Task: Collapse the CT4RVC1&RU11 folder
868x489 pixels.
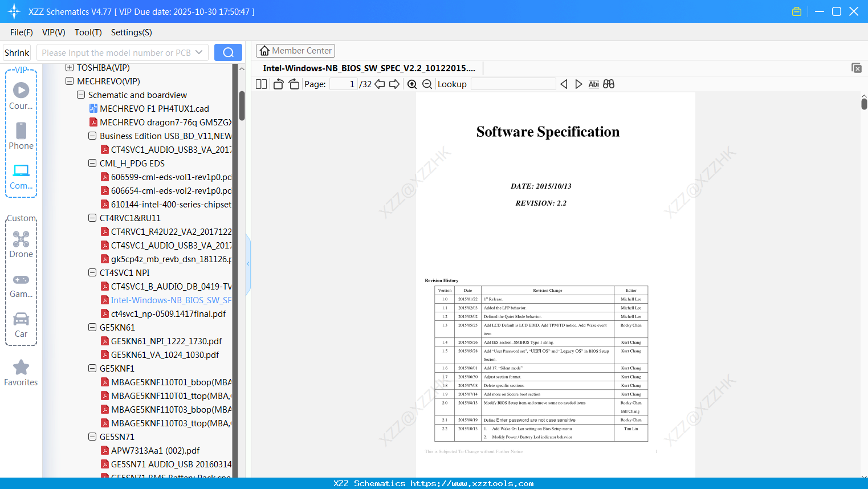Action: tap(92, 218)
